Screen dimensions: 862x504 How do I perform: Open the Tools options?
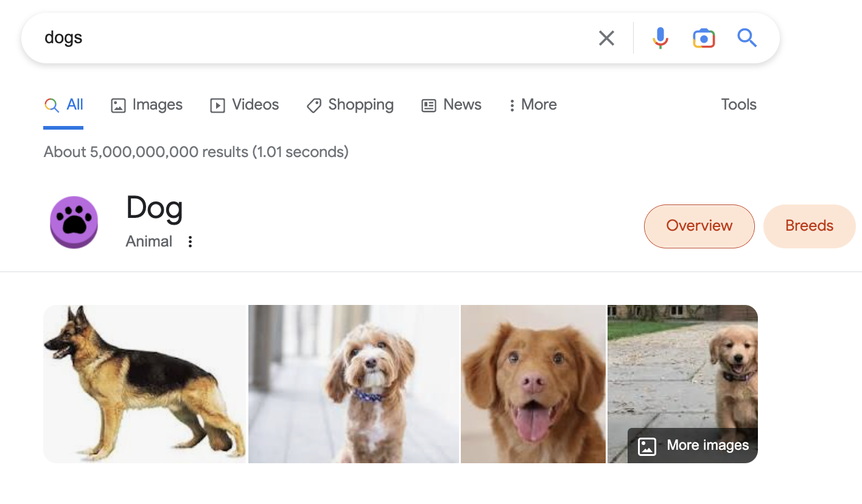pyautogui.click(x=738, y=105)
